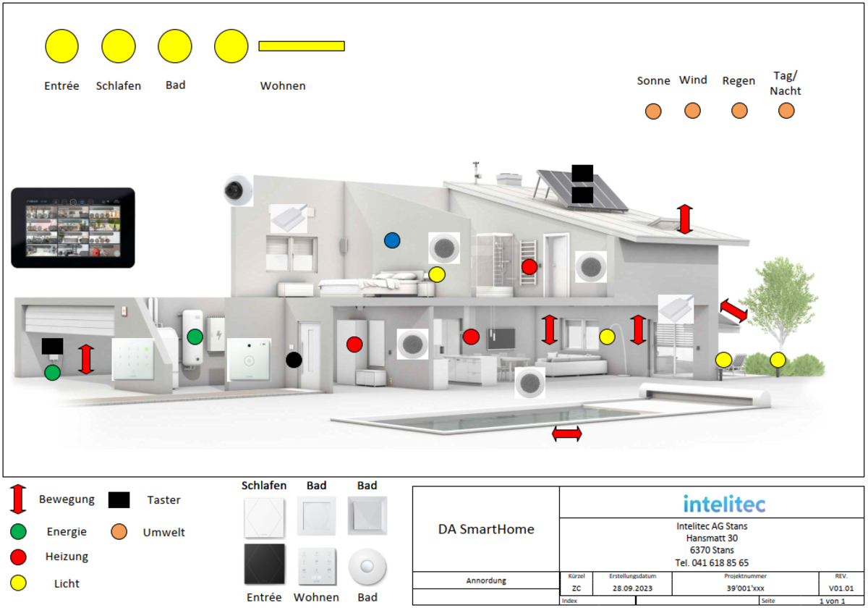Click the round Bad motion sensor in the legend
This screenshot has width=868, height=608.
point(367,566)
